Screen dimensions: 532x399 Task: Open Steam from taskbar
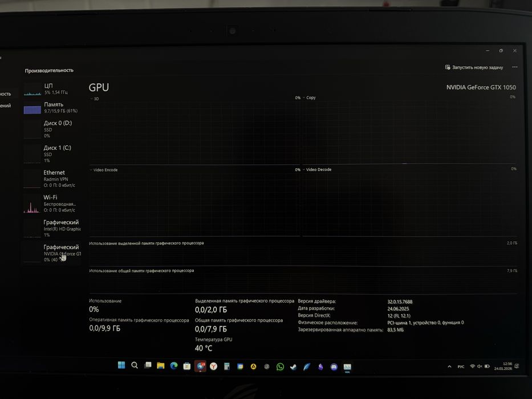(293, 367)
